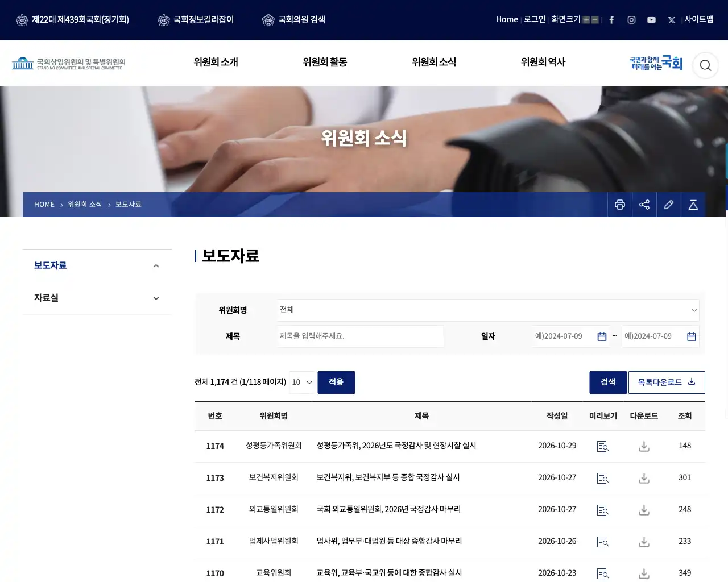Screen dimensions: 728x582
Task: Preview the row 1172 press release
Action: 603,510
